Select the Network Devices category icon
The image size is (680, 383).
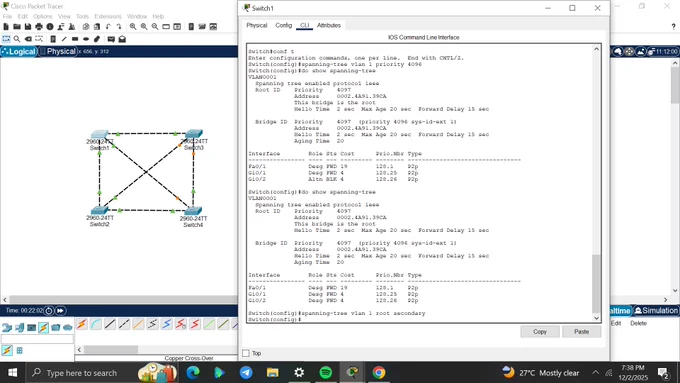click(x=7, y=327)
